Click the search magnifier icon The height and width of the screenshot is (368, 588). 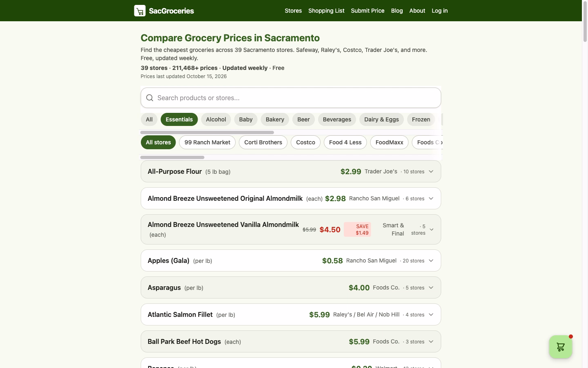tap(149, 98)
